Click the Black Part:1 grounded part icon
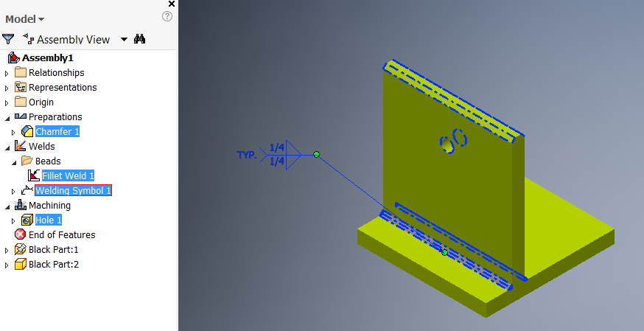644x331 pixels. pos(21,249)
